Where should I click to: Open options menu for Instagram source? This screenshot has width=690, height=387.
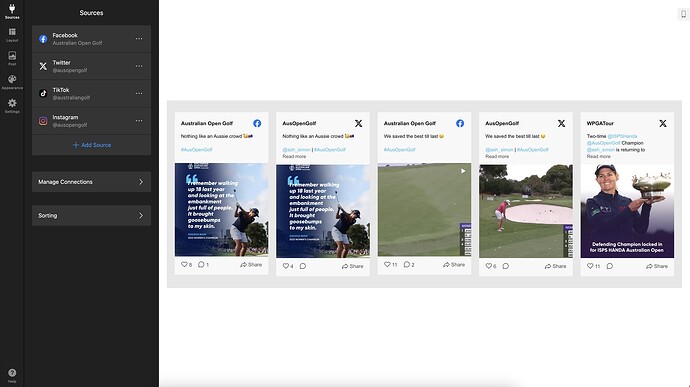[x=139, y=121]
